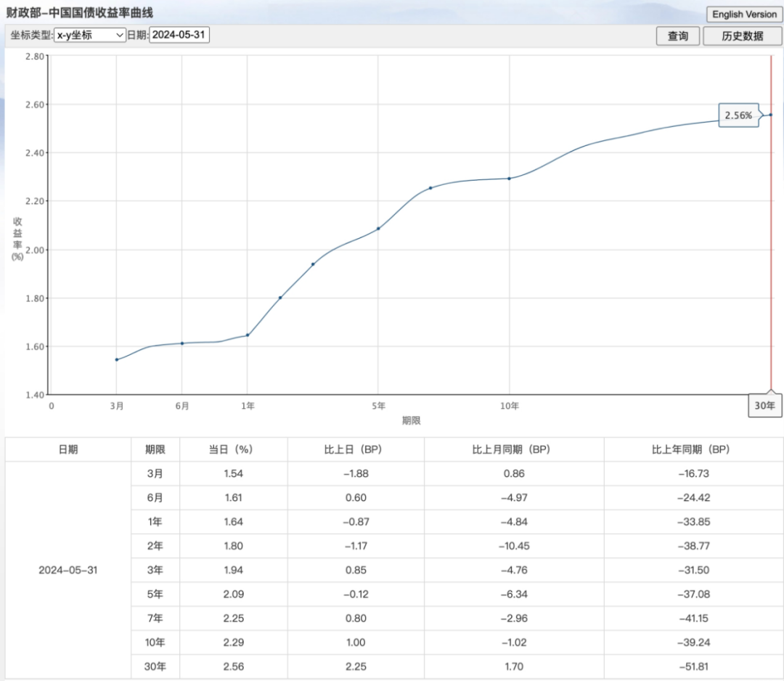Click the 2.56% tooltip label

pos(738,115)
